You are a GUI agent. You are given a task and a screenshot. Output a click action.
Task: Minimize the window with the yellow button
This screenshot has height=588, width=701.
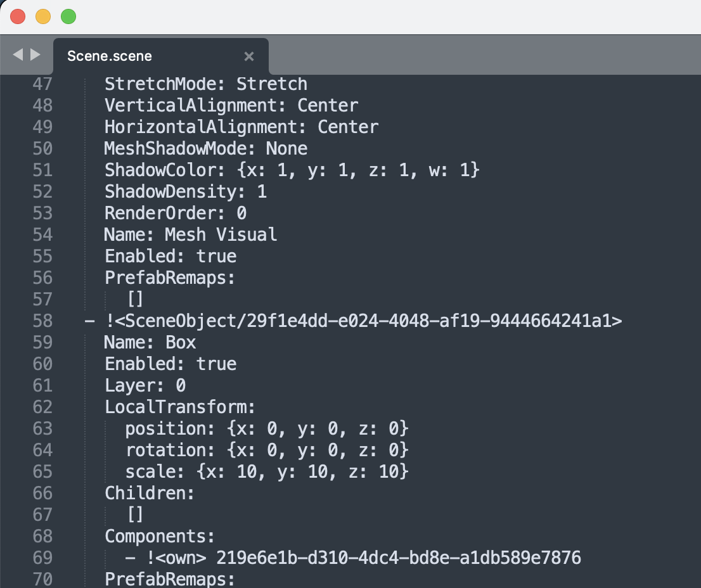[43, 16]
